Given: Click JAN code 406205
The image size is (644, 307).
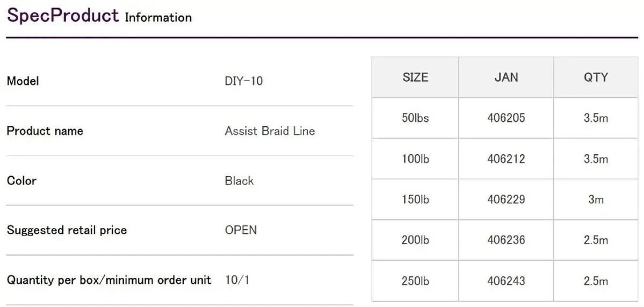Looking at the screenshot, I should 506,118.
